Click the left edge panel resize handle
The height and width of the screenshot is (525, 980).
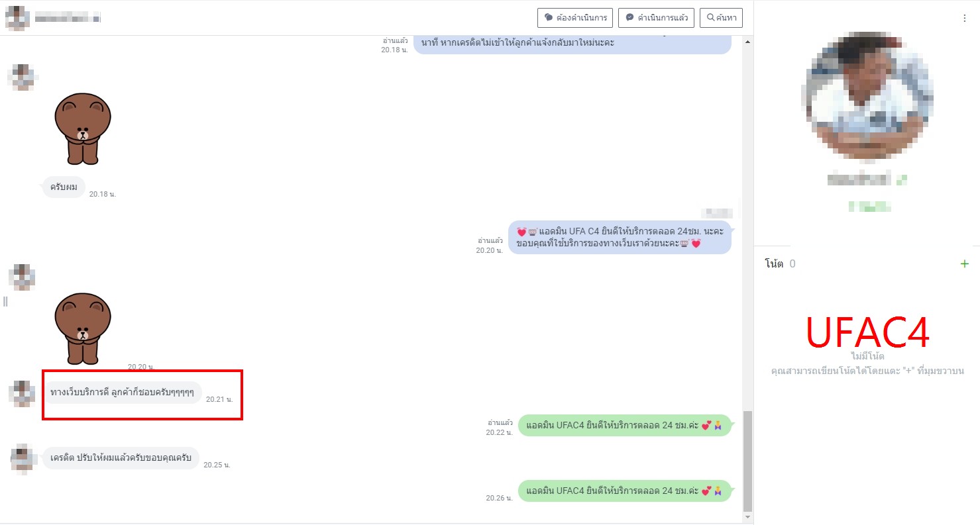coord(5,302)
